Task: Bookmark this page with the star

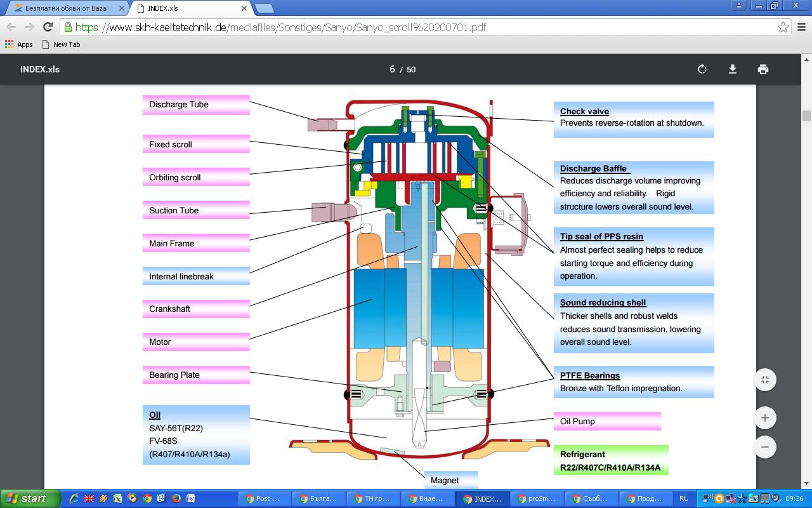Action: click(783, 27)
